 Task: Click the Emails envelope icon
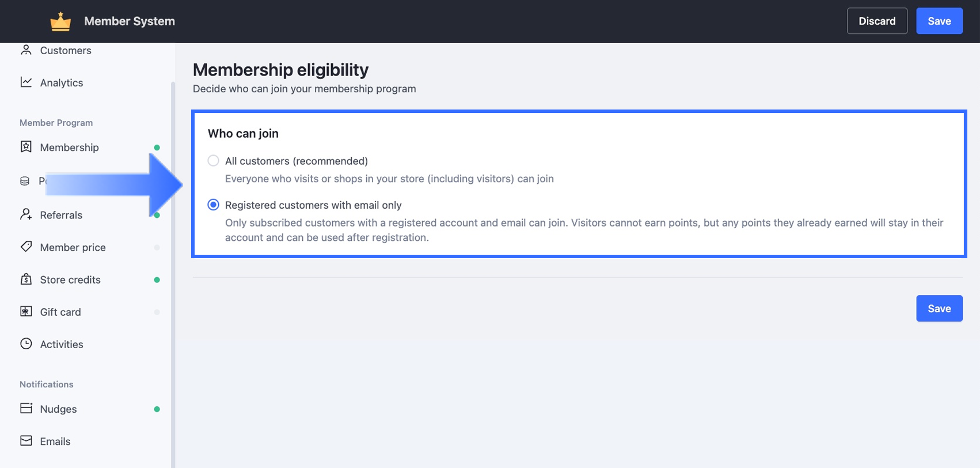[26, 441]
